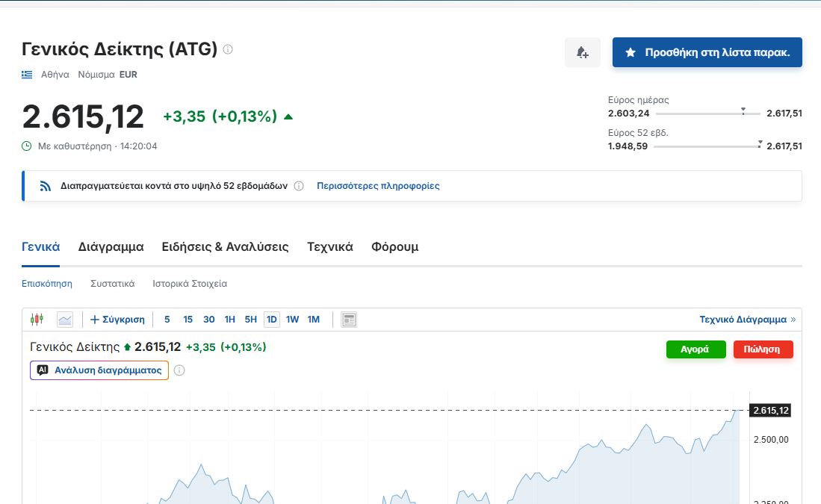Click the Εύρος 52 εβδ. range slider marker
821x504 pixels.
pos(760,144)
